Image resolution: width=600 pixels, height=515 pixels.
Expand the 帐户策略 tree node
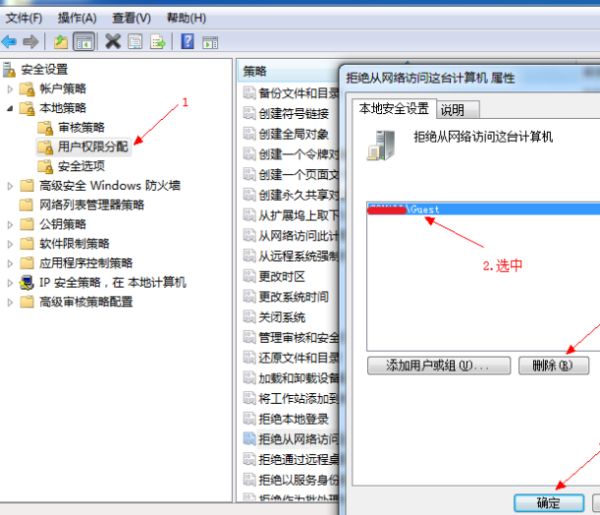click(x=11, y=89)
